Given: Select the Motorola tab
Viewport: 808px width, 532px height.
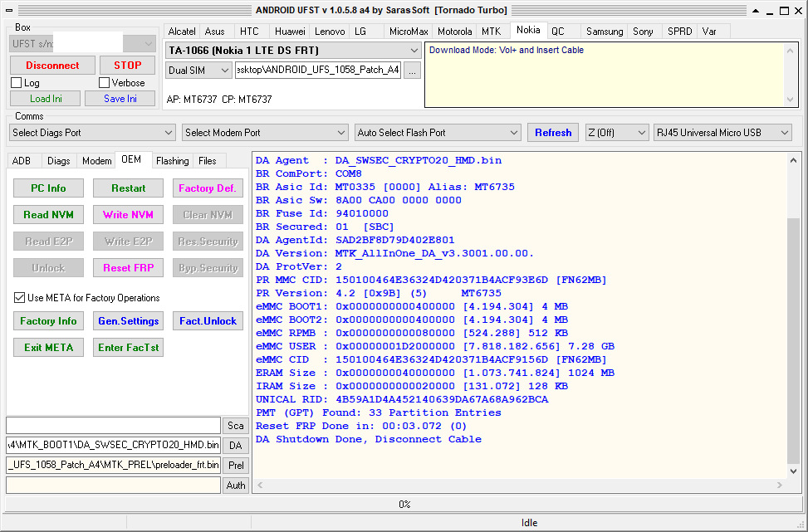Looking at the screenshot, I should (454, 32).
